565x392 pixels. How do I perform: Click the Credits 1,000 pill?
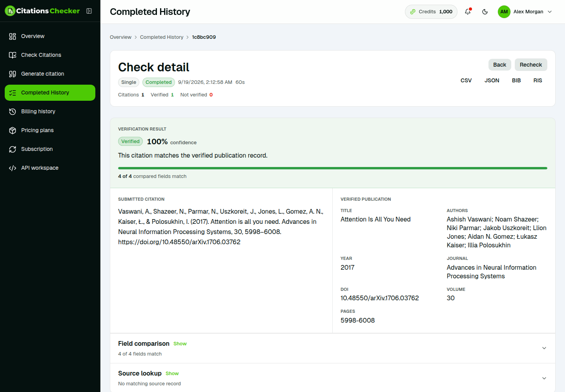click(x=431, y=12)
